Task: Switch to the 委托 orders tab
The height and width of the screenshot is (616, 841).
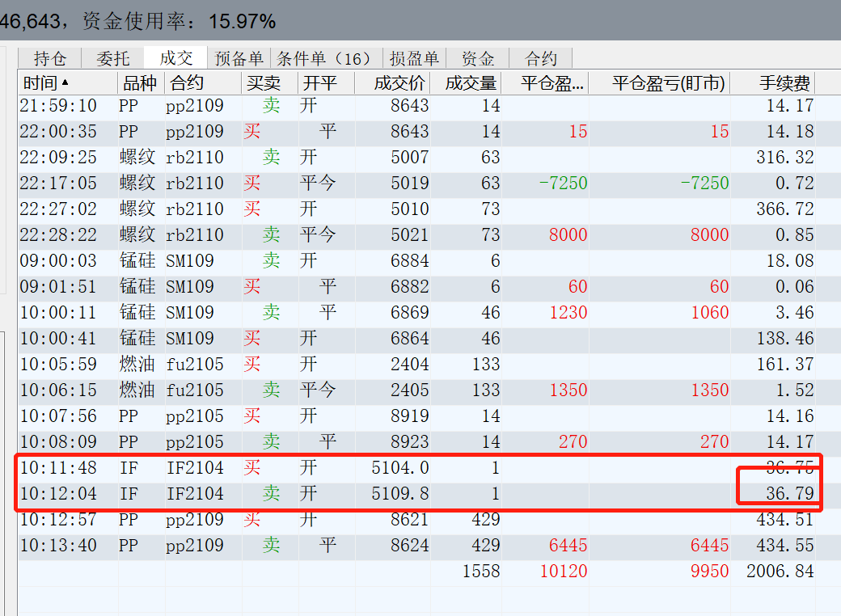Action: click(x=112, y=58)
